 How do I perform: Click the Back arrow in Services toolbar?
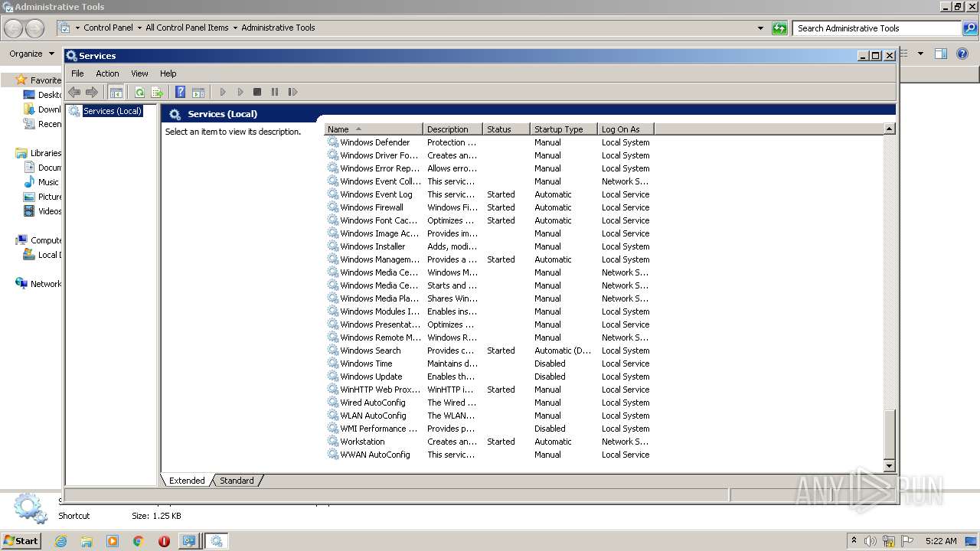click(x=74, y=92)
